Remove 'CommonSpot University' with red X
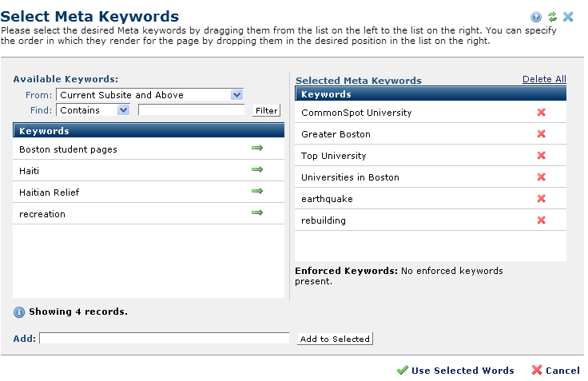Viewport: 588px width, 381px height. point(541,113)
